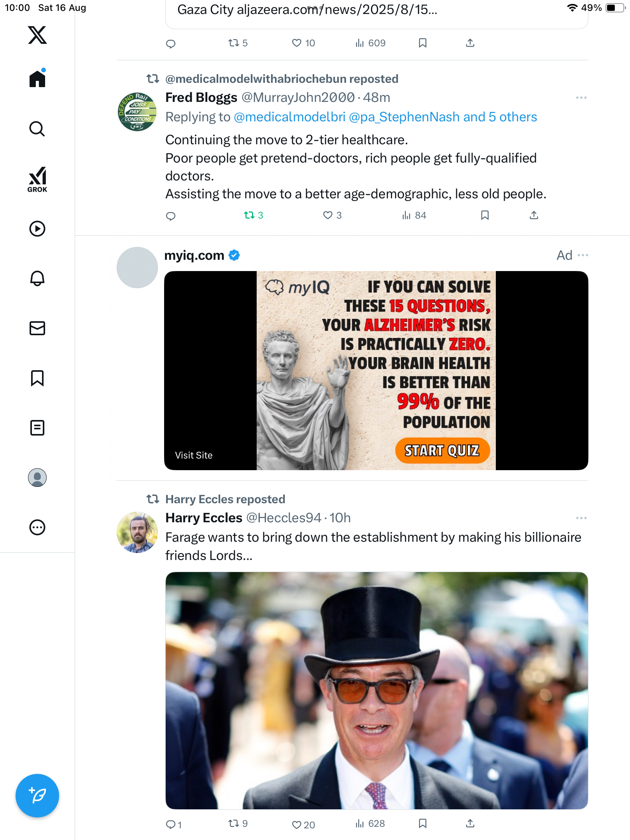630x840 pixels.
Task: Open the search page in sidebar
Action: point(37,129)
